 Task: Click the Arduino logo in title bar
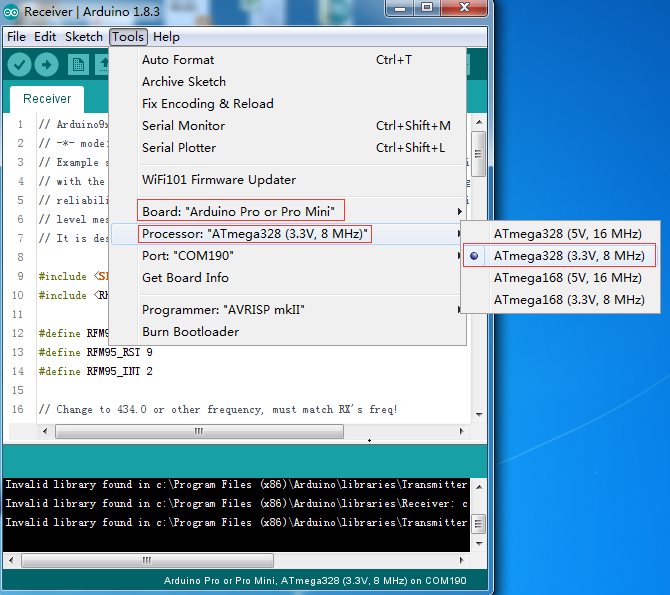click(11, 12)
